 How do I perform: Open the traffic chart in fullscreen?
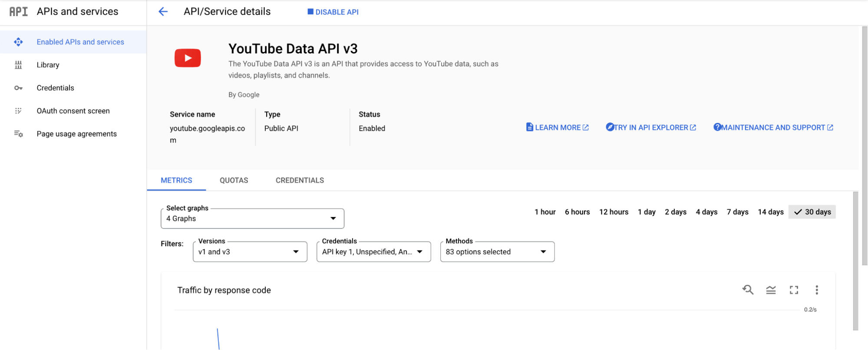(x=794, y=290)
